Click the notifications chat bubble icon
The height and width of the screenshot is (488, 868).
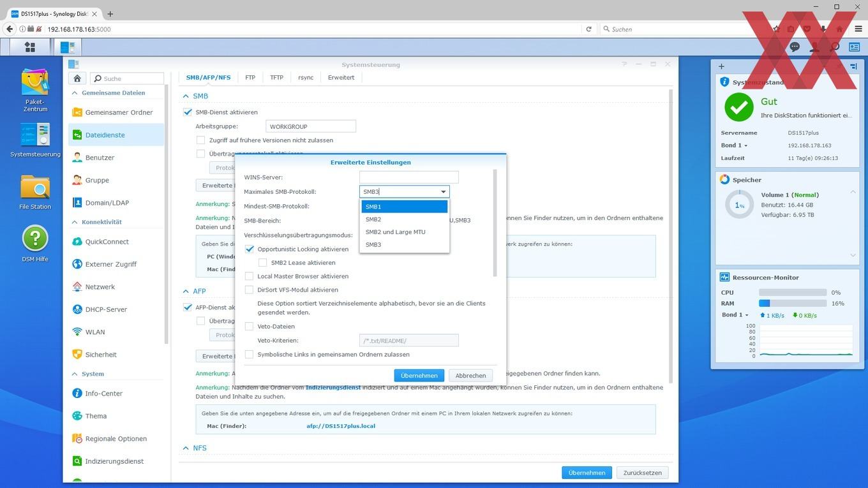(x=795, y=47)
